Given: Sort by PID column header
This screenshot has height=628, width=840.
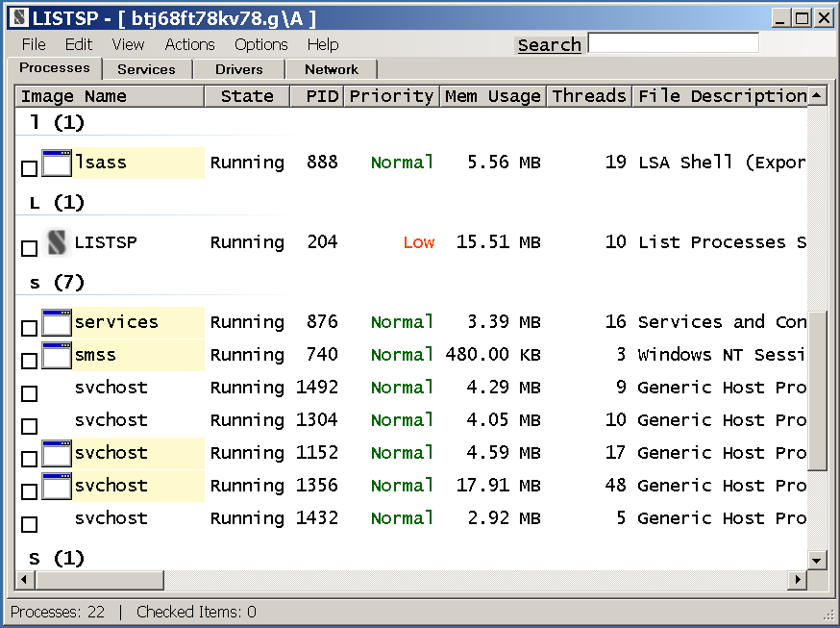Looking at the screenshot, I should point(316,96).
